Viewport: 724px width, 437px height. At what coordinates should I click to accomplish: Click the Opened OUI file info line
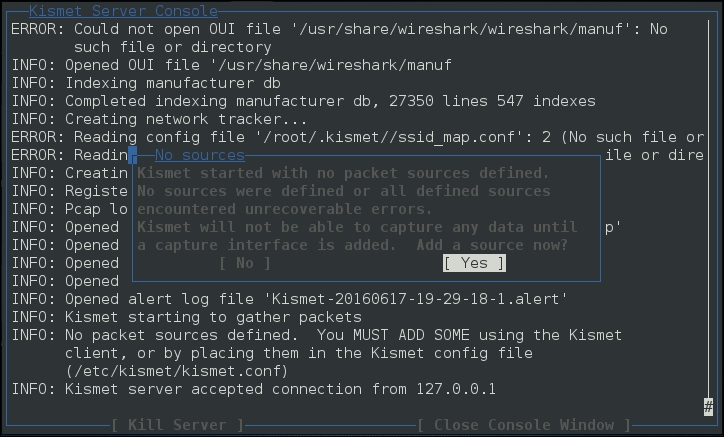point(232,65)
